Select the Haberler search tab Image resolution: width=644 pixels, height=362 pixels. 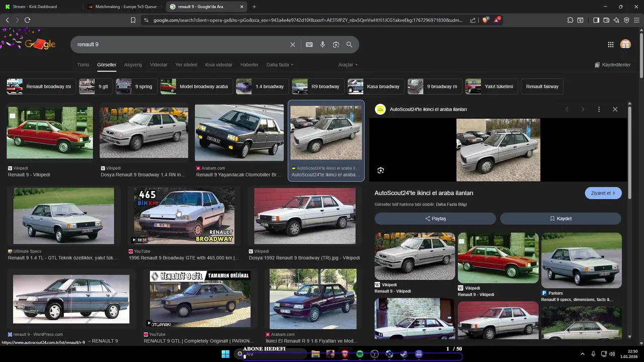(250, 65)
